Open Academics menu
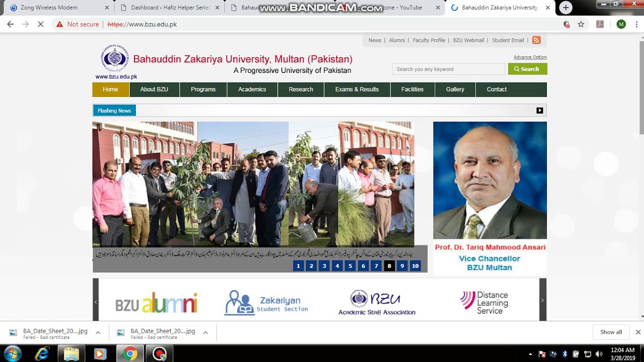 tap(252, 89)
